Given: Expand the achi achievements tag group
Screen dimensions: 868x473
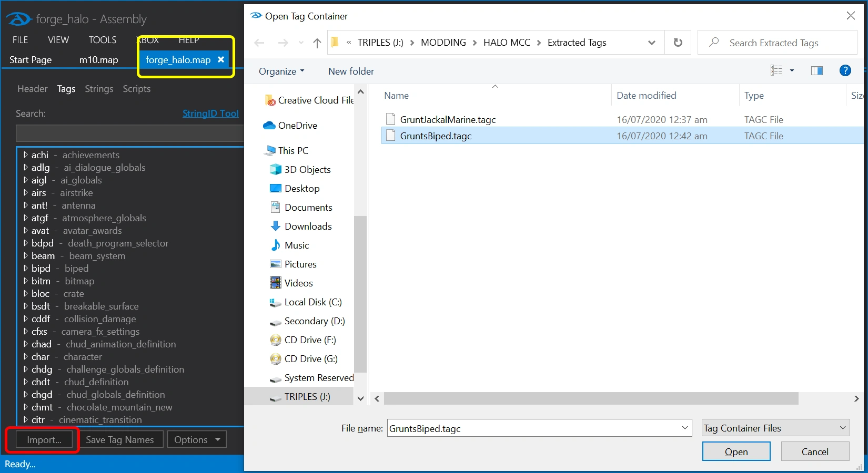Looking at the screenshot, I should 25,155.
